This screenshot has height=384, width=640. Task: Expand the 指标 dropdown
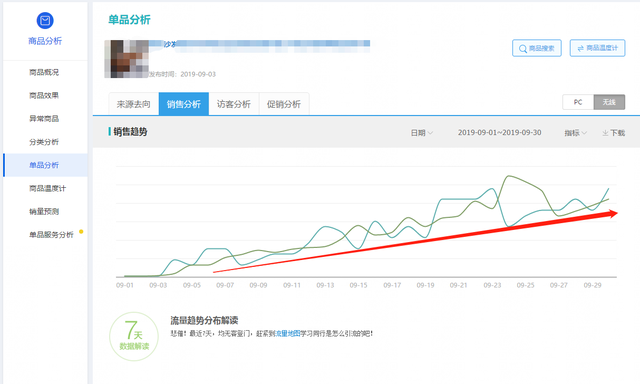[576, 133]
